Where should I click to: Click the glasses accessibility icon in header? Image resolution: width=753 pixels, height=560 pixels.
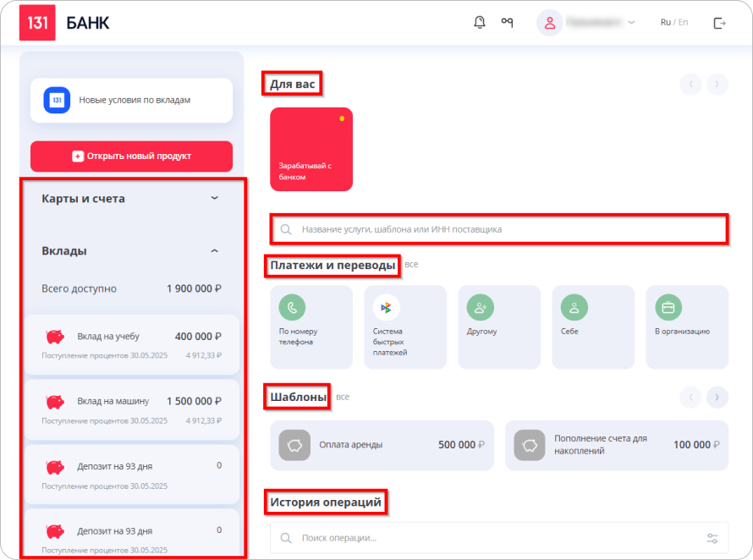507,22
